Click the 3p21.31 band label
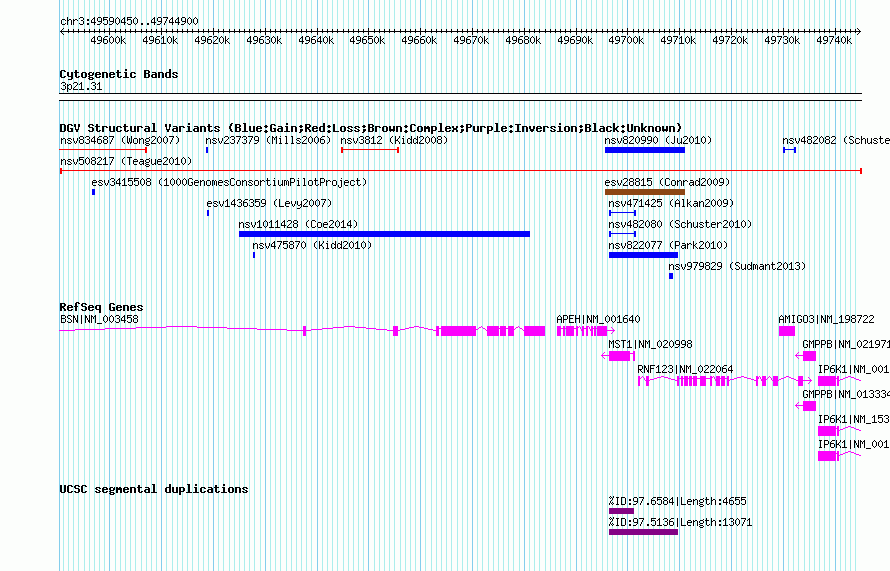Viewport: 890px width, 571px height. 81,86
